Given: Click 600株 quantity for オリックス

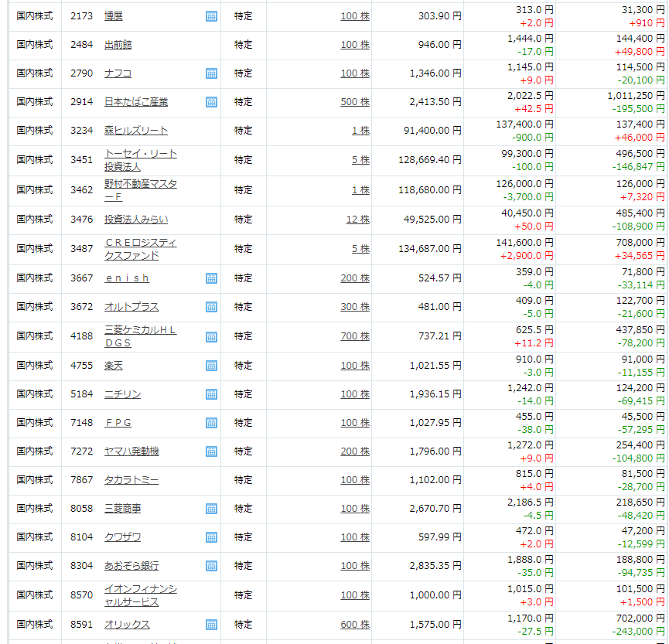Looking at the screenshot, I should tap(355, 625).
